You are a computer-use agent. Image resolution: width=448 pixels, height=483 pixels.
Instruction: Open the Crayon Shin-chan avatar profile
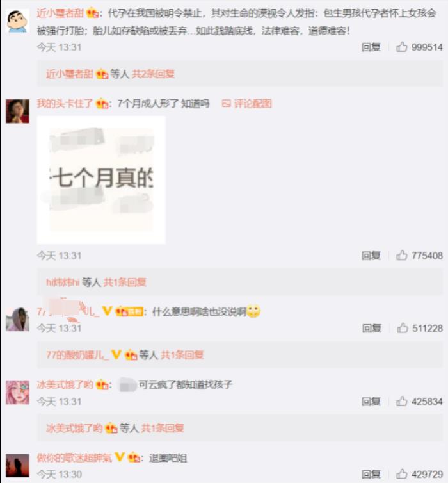coord(17,21)
